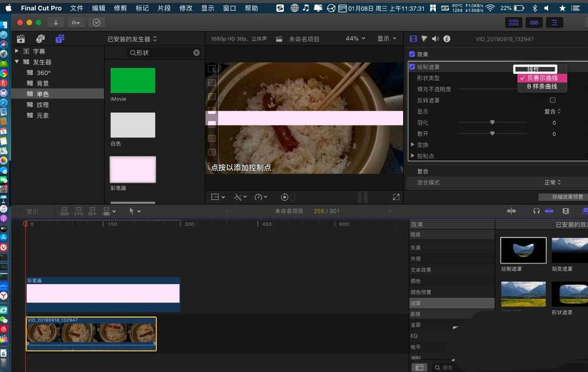Image resolution: width=588 pixels, height=372 pixels.
Task: Open the audio inspector speaker icon
Action: 435,39
